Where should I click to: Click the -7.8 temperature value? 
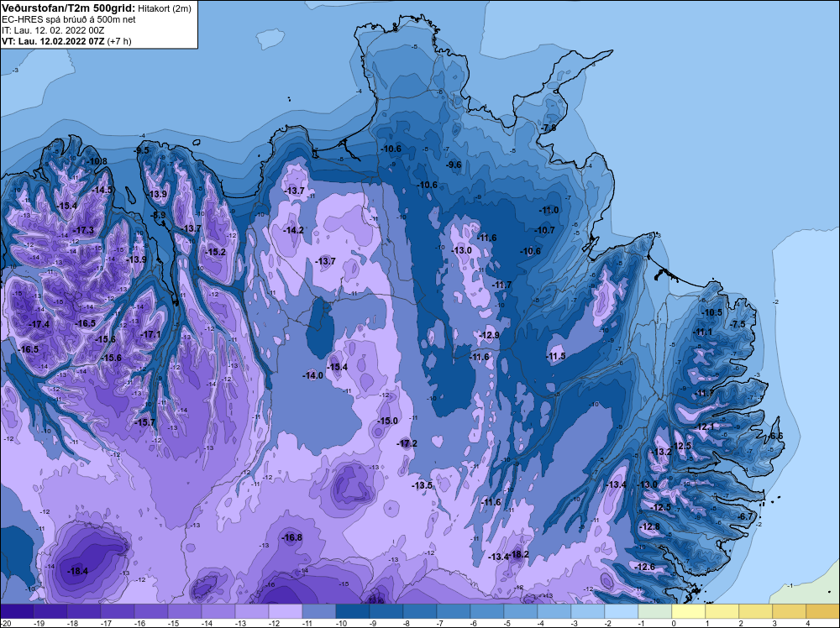548,128
